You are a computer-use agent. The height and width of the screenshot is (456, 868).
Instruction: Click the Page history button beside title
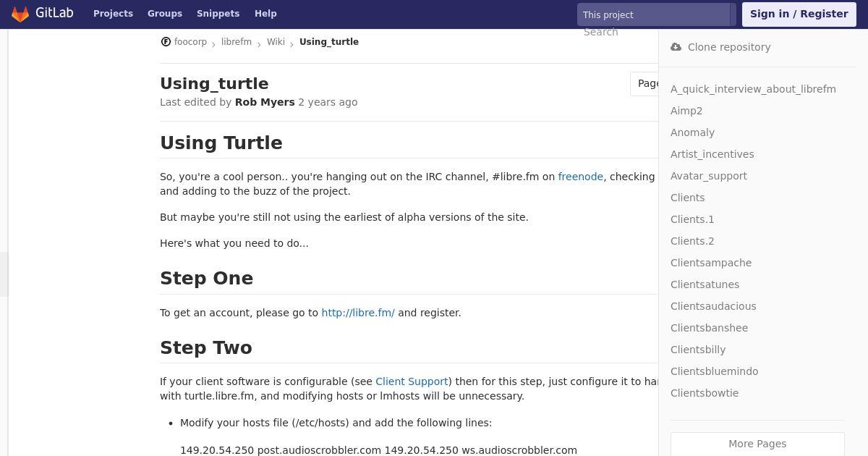point(644,84)
